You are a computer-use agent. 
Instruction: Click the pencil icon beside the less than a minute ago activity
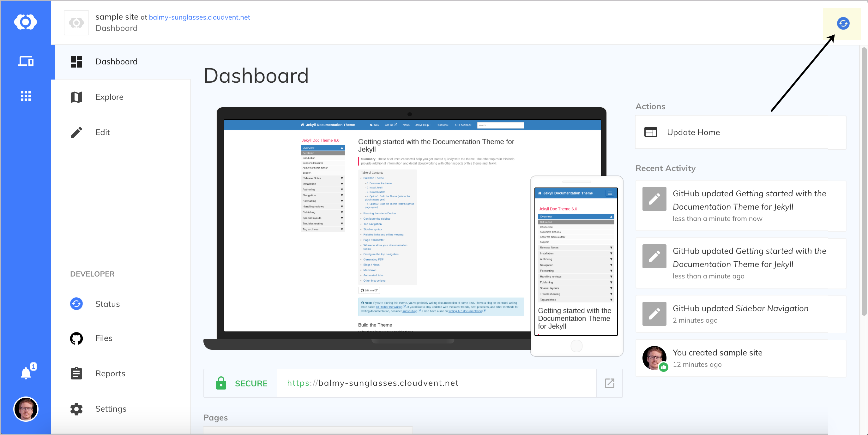tap(654, 256)
